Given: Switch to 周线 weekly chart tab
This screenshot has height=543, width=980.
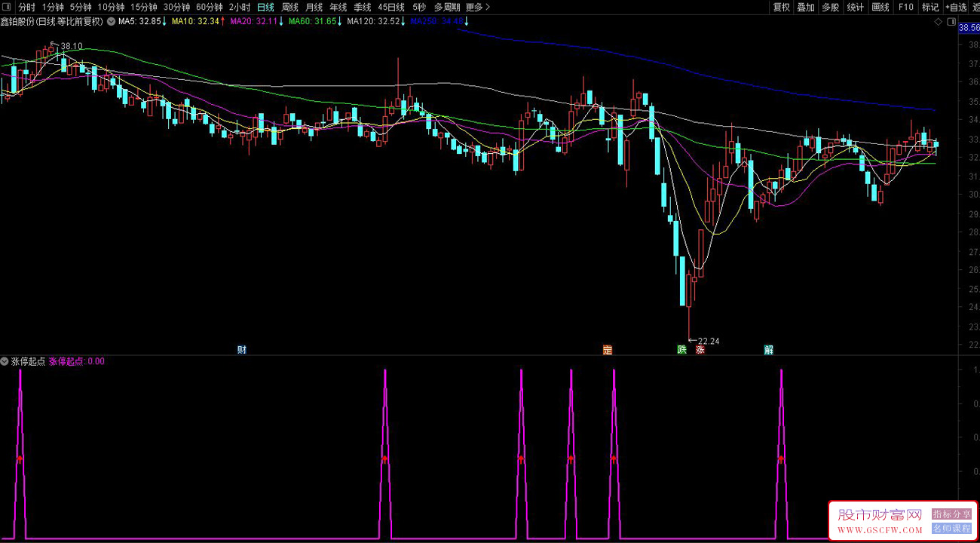Looking at the screenshot, I should [x=289, y=8].
